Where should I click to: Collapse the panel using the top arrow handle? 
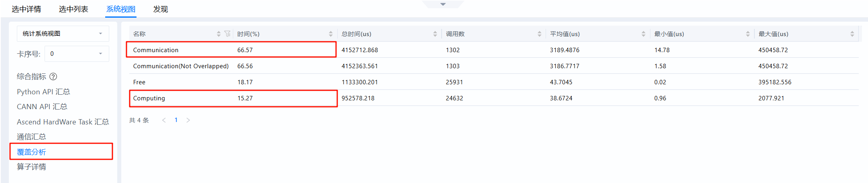(x=443, y=4)
